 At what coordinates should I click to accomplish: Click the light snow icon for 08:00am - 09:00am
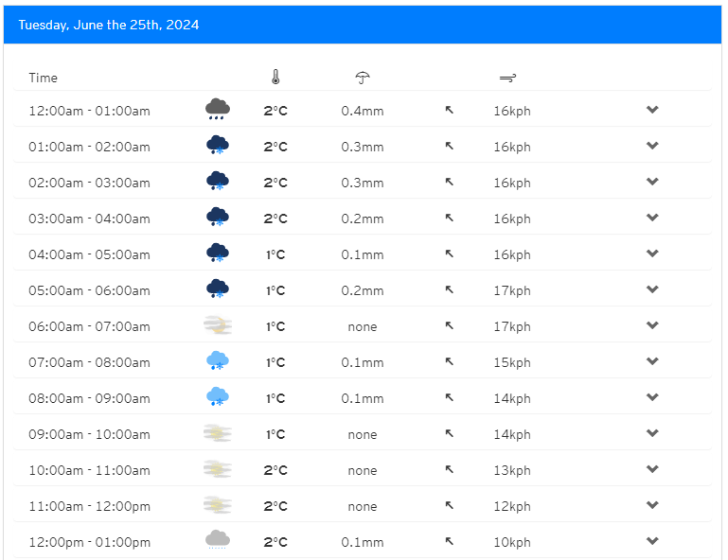coord(218,397)
